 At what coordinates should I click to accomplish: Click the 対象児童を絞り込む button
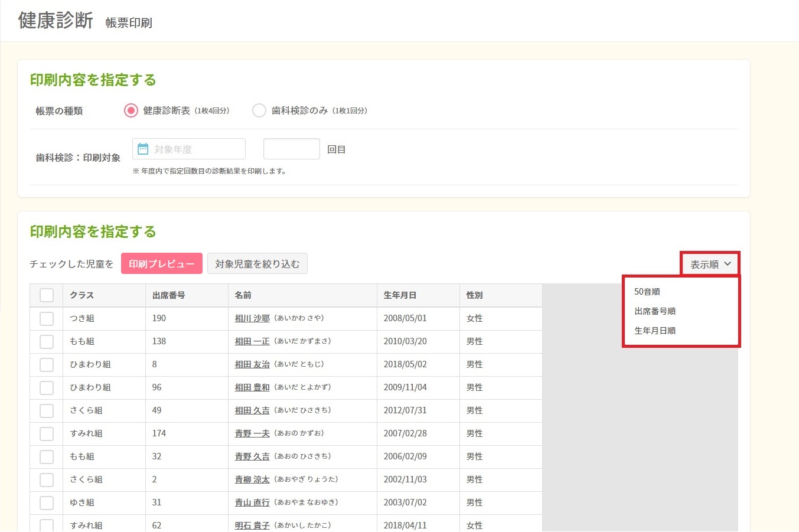(x=257, y=263)
